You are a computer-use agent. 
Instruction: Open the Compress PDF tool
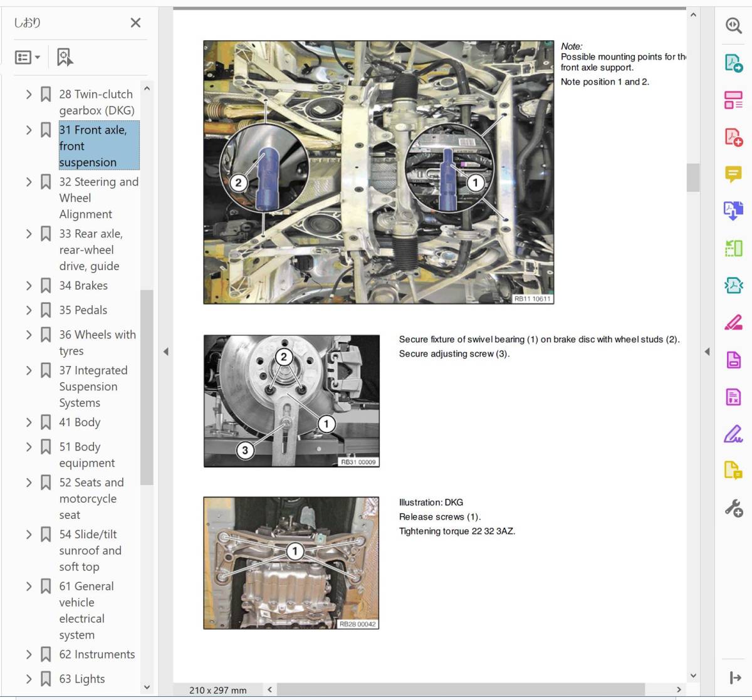click(733, 286)
